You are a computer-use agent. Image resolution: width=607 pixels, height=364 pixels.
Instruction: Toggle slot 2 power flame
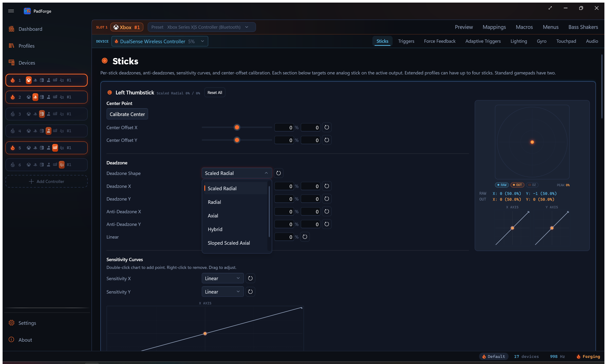coord(12,97)
